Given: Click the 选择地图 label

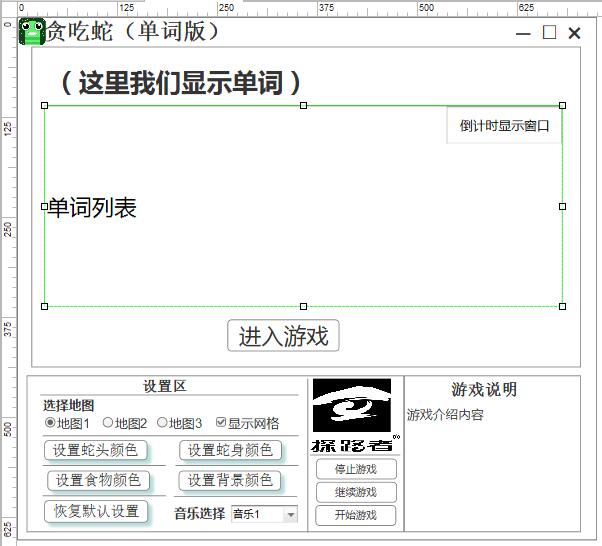Looking at the screenshot, I should (x=68, y=405).
